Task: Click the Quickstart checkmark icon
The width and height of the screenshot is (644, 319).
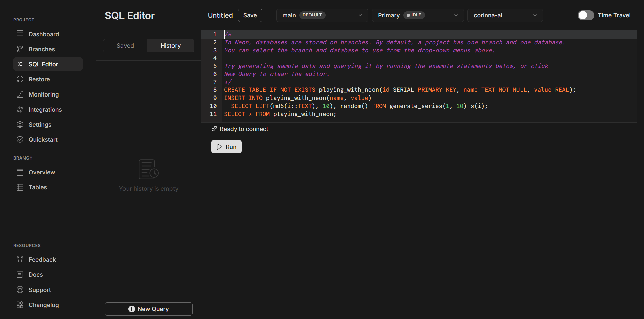Action: (20, 139)
